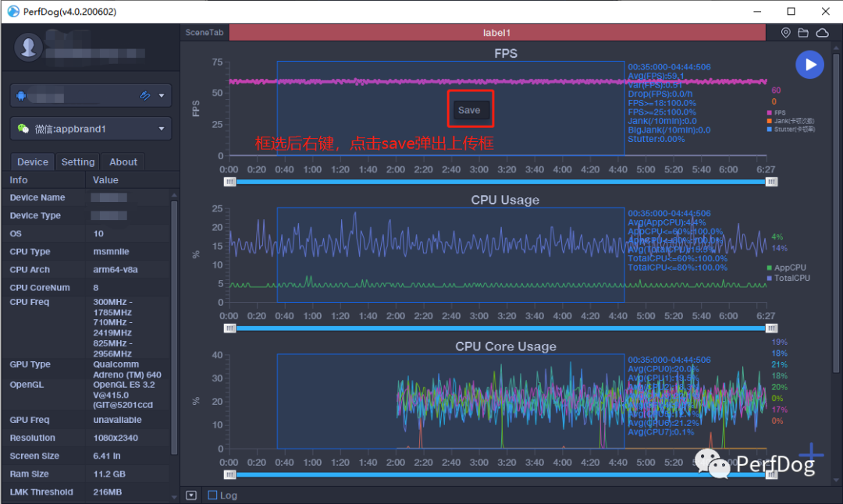Screen dimensions: 843x504
Task: Switch to the Setting tab
Action: pyautogui.click(x=78, y=161)
